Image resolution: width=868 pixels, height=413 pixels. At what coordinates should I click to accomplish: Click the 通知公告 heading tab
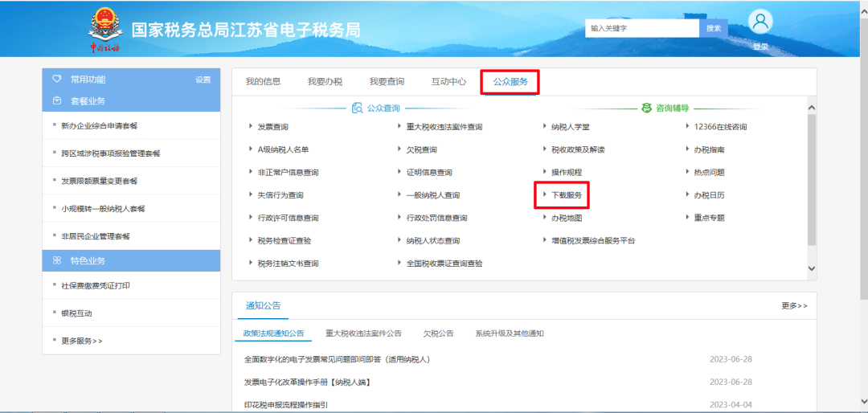[263, 305]
